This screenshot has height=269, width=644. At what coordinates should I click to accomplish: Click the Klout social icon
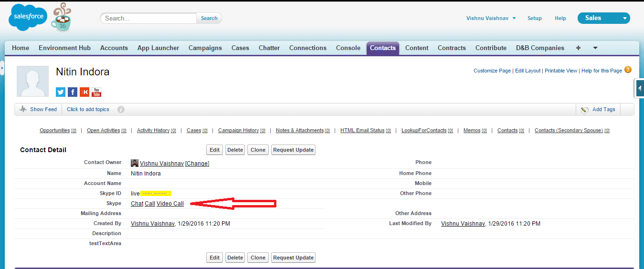point(84,92)
